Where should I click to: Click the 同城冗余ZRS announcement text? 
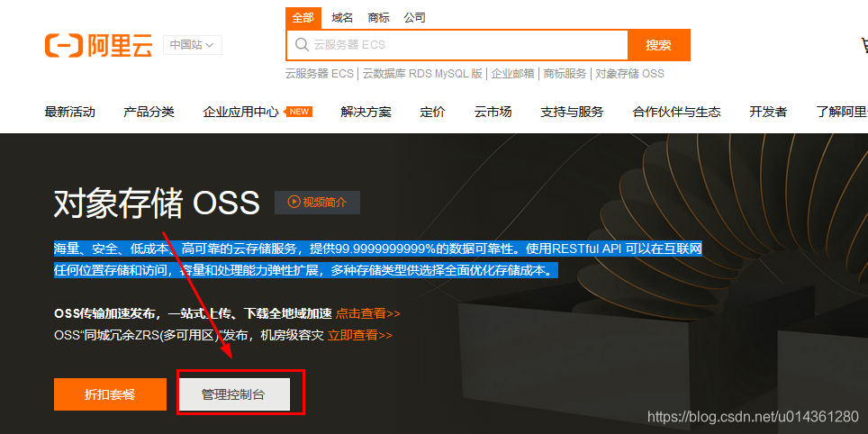pos(189,335)
